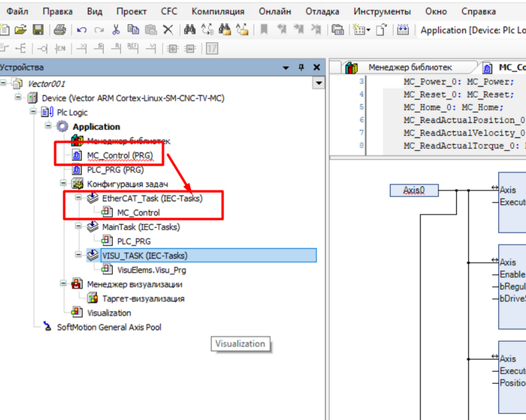The image size is (526, 420).
Task: Click the Find binoculars icon
Action: 189,30
